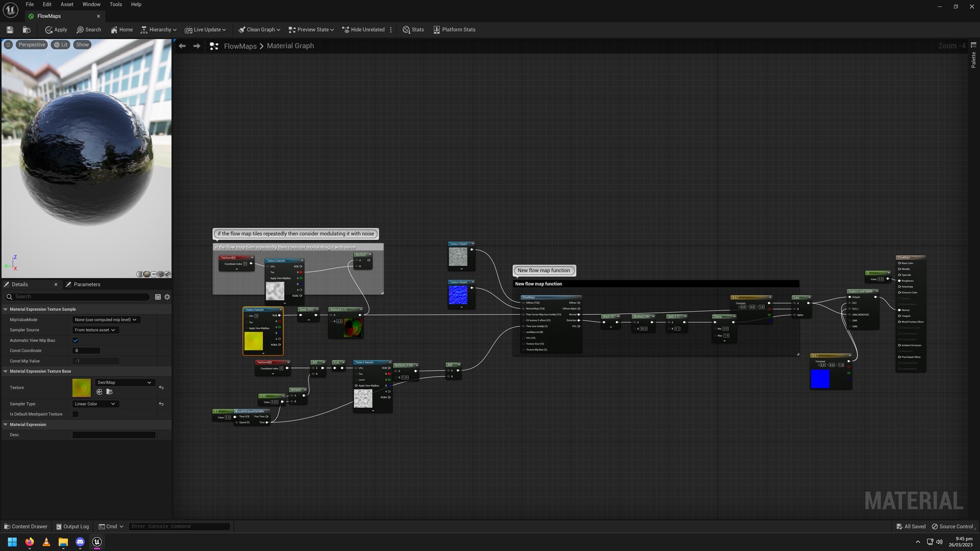Click the Details panel settings gear icon
Viewport: 980px width, 551px height.
click(x=167, y=296)
